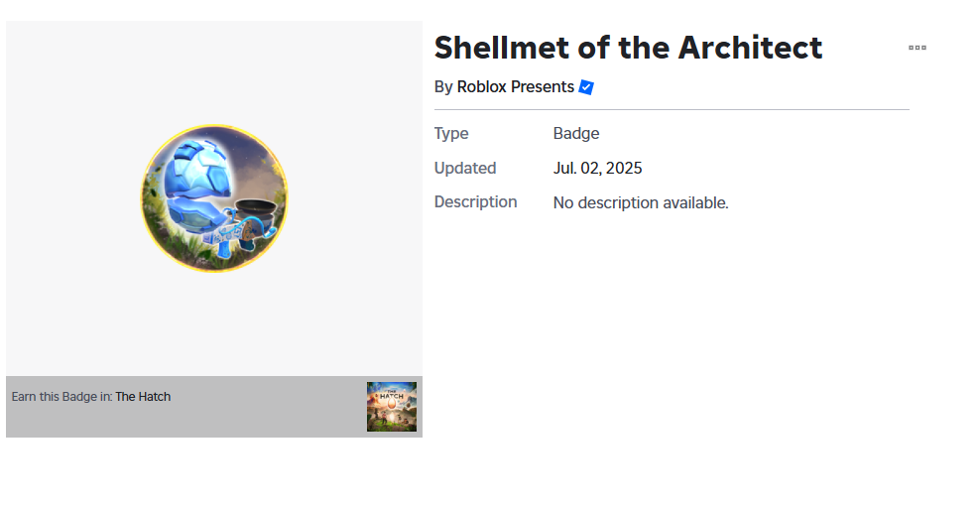This screenshot has width=980, height=509.
Task: Click the circular Shellmet badge icon
Action: [214, 198]
